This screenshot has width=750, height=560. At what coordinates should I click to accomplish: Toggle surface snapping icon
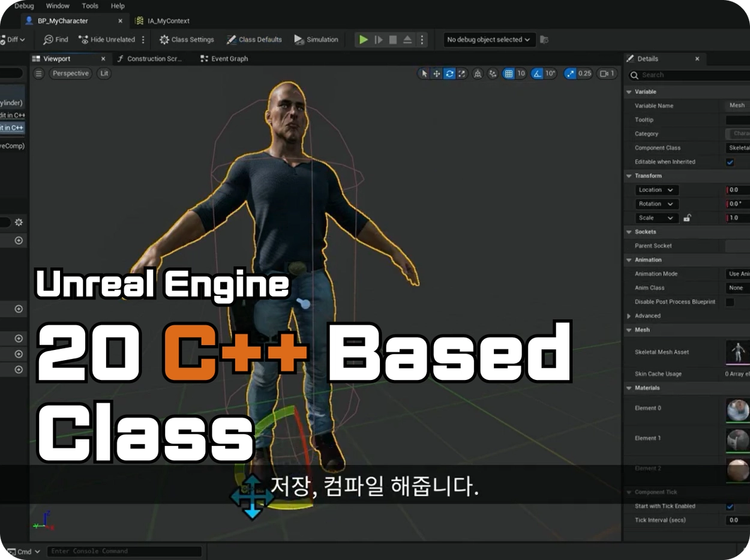(x=493, y=74)
